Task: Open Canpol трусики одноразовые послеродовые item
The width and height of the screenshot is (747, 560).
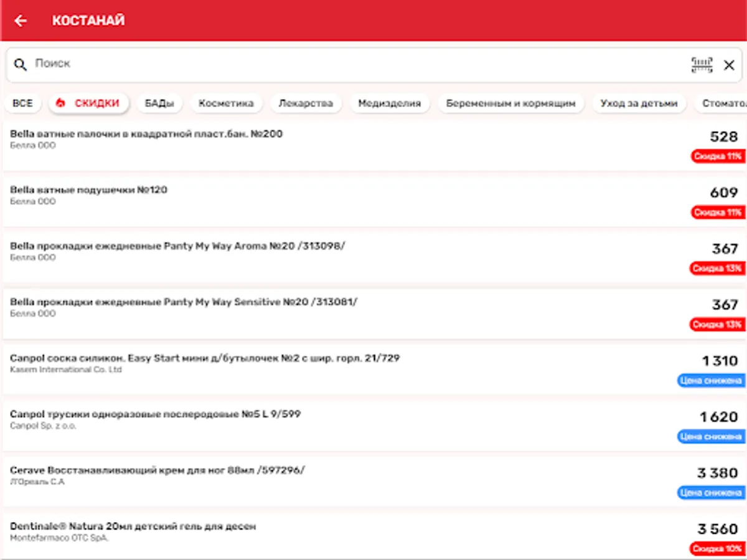Action: click(374, 426)
